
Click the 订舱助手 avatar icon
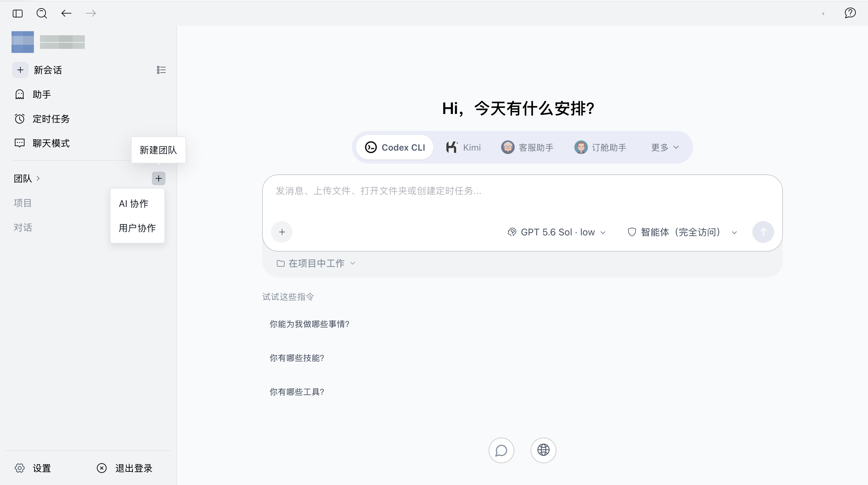[581, 148]
